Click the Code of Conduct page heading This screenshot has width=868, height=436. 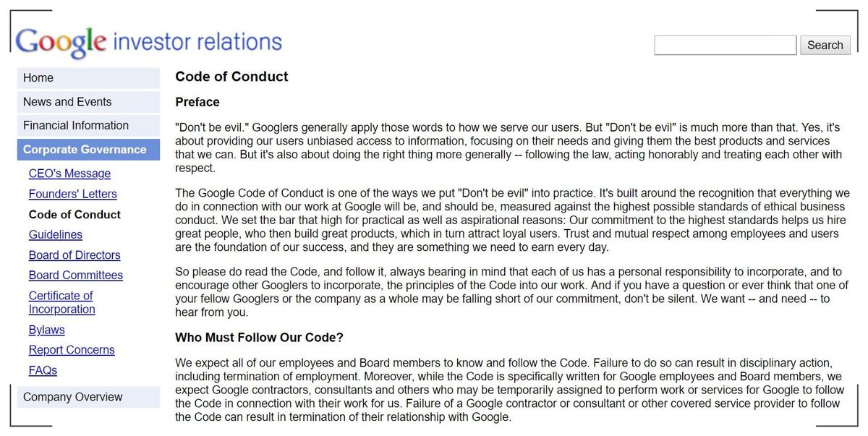coord(231,77)
